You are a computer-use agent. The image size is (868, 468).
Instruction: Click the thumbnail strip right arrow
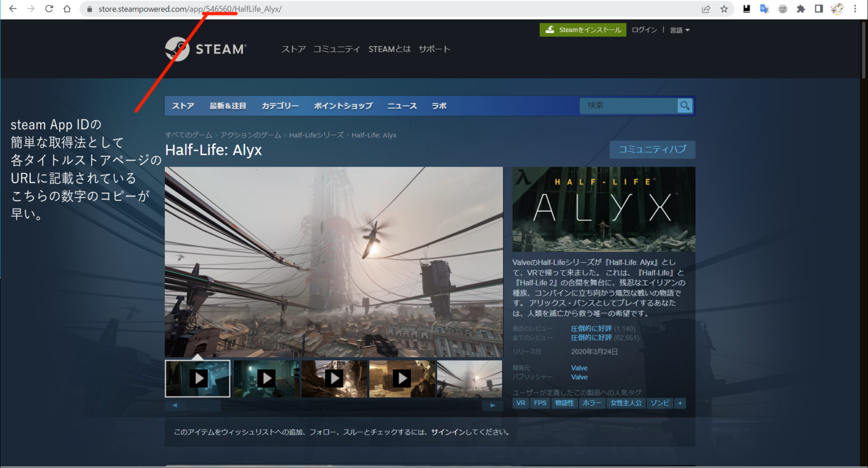pyautogui.click(x=493, y=406)
